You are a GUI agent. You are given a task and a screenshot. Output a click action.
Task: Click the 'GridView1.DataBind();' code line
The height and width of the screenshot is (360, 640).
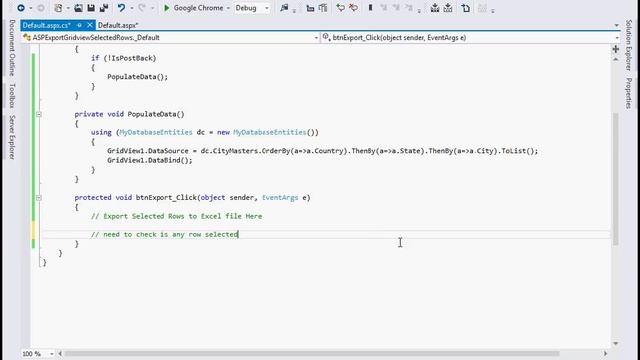[x=150, y=160]
